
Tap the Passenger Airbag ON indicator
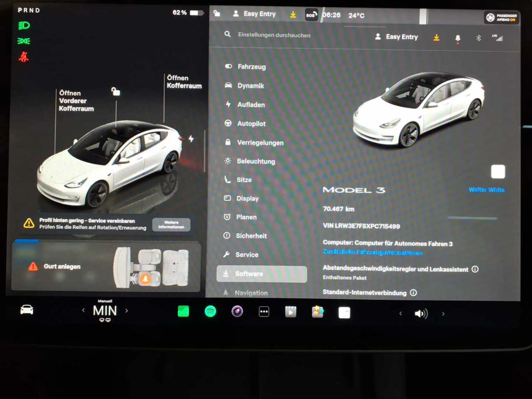(502, 17)
